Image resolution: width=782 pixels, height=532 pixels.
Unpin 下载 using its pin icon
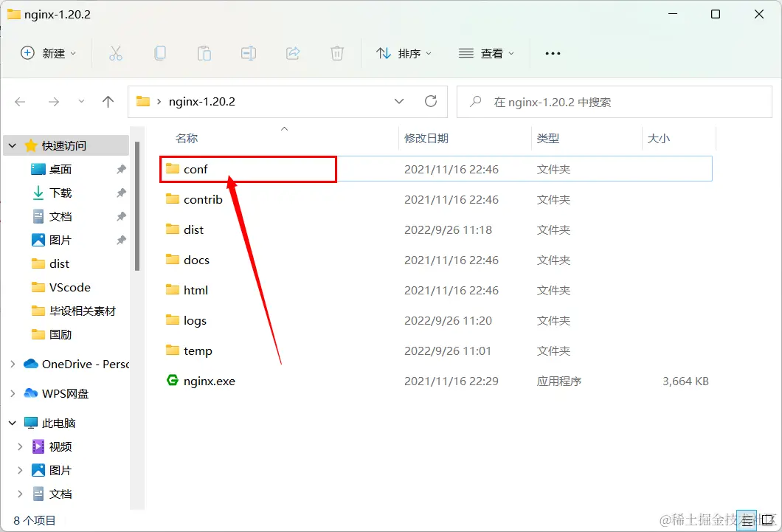point(121,193)
